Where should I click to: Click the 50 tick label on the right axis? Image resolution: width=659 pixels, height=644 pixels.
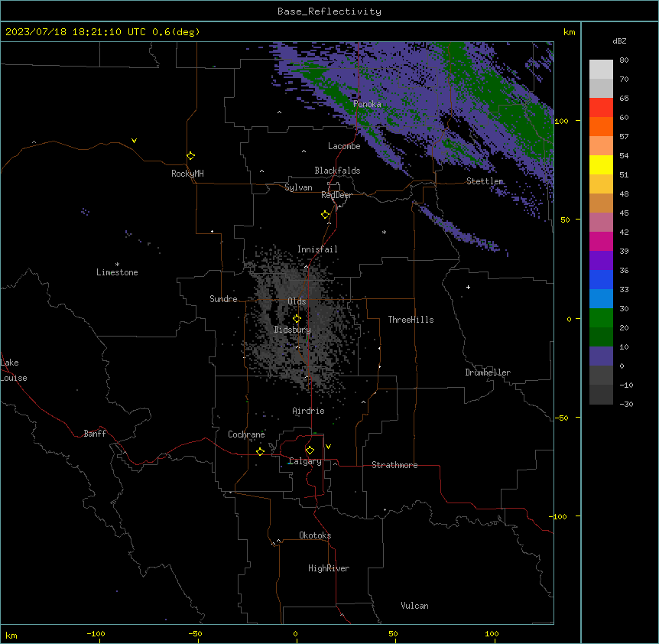point(565,220)
